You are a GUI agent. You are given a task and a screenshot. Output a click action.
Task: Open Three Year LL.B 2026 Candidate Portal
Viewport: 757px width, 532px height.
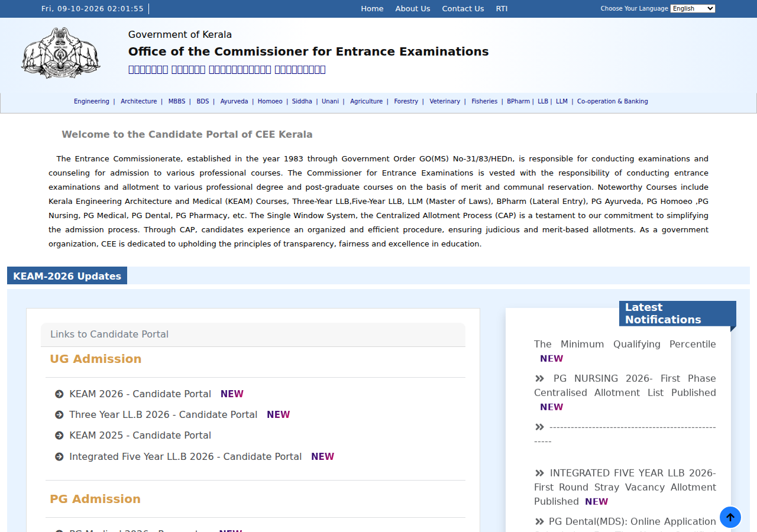click(163, 415)
